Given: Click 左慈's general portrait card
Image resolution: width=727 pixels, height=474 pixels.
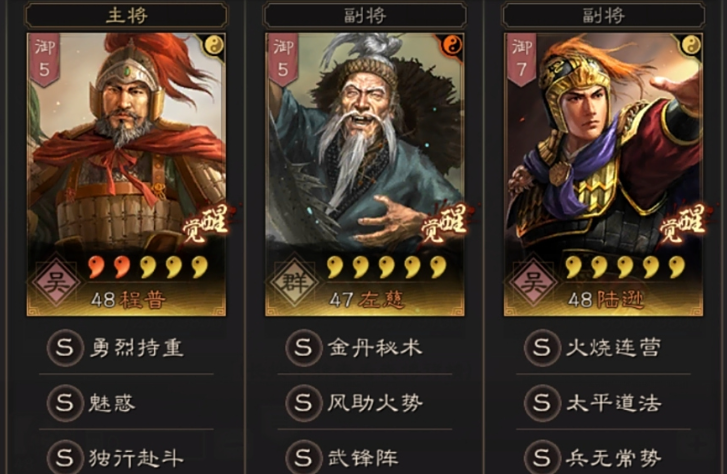Looking at the screenshot, I should click(x=365, y=174).
